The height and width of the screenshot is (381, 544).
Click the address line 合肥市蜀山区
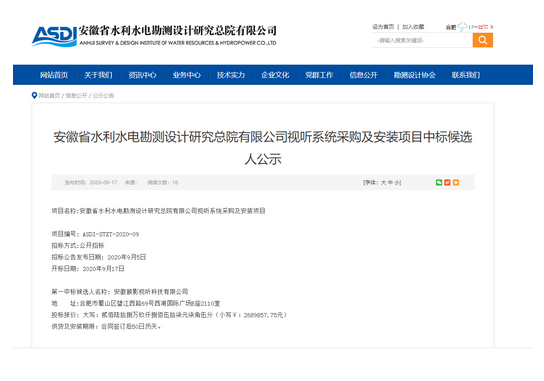click(x=136, y=304)
